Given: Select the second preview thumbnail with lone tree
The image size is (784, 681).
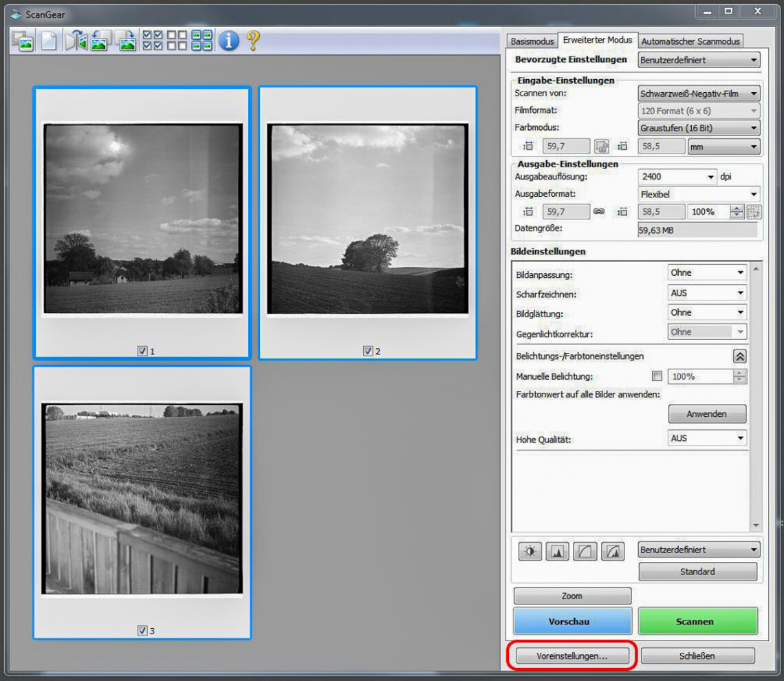Looking at the screenshot, I should (367, 219).
